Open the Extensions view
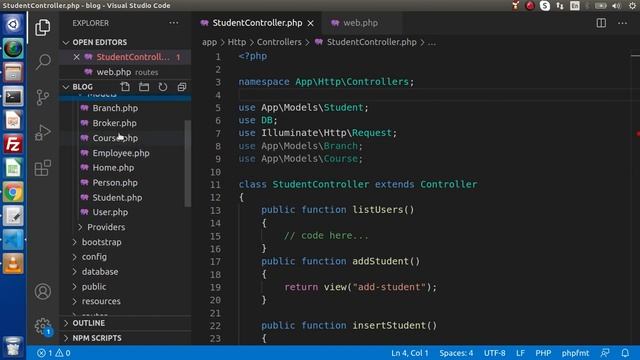 point(43,168)
